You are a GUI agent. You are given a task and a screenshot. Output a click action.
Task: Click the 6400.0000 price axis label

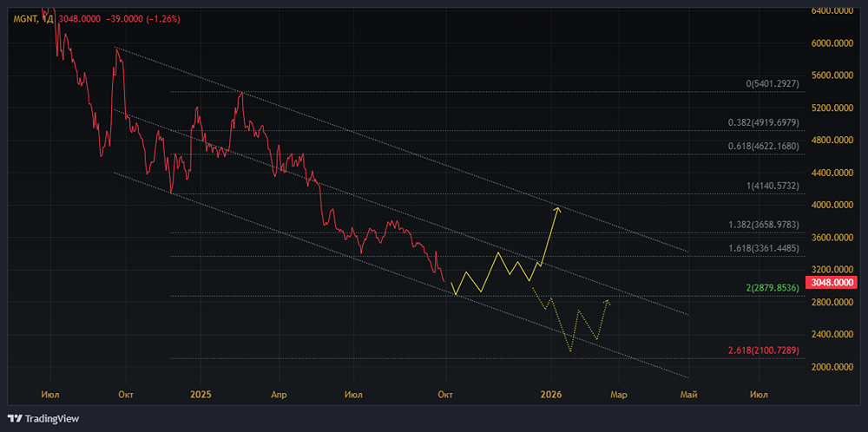[x=831, y=10]
